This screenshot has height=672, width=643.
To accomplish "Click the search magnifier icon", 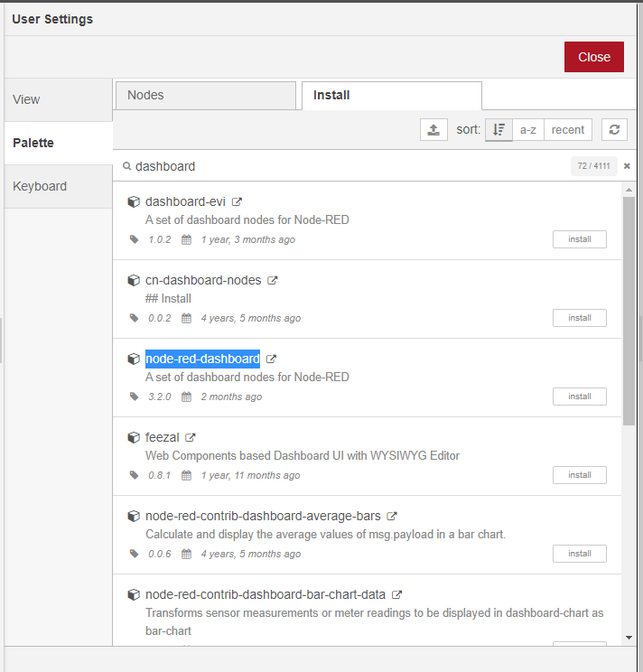I will pyautogui.click(x=126, y=166).
